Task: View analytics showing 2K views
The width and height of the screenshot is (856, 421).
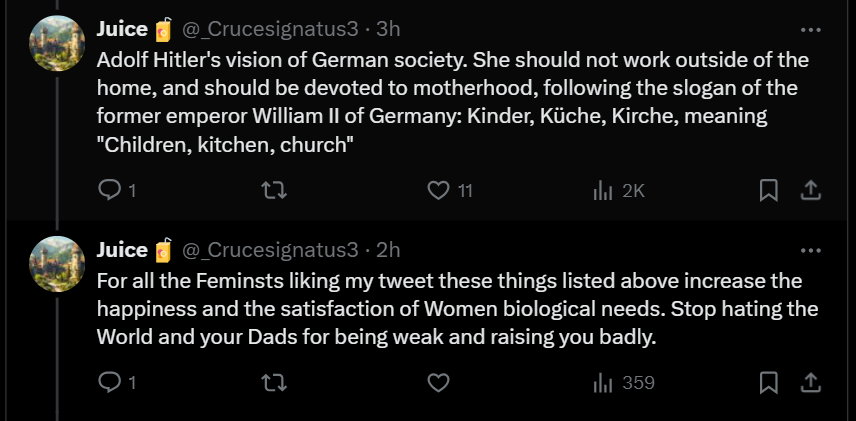Action: click(x=619, y=191)
